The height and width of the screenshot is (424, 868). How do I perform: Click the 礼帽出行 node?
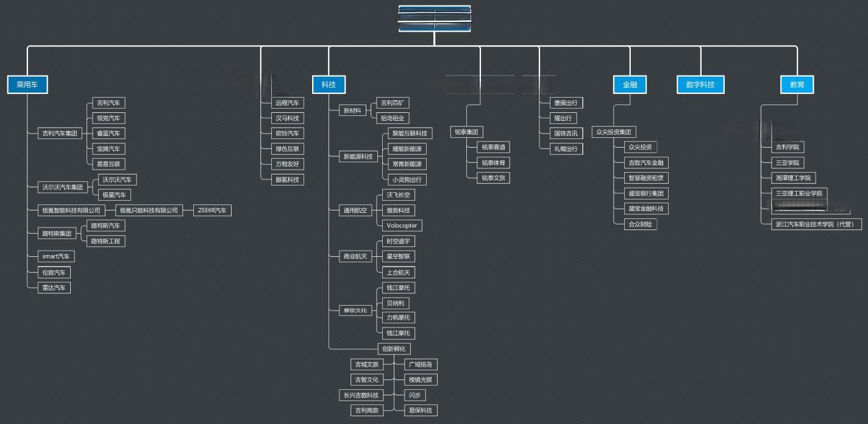566,148
